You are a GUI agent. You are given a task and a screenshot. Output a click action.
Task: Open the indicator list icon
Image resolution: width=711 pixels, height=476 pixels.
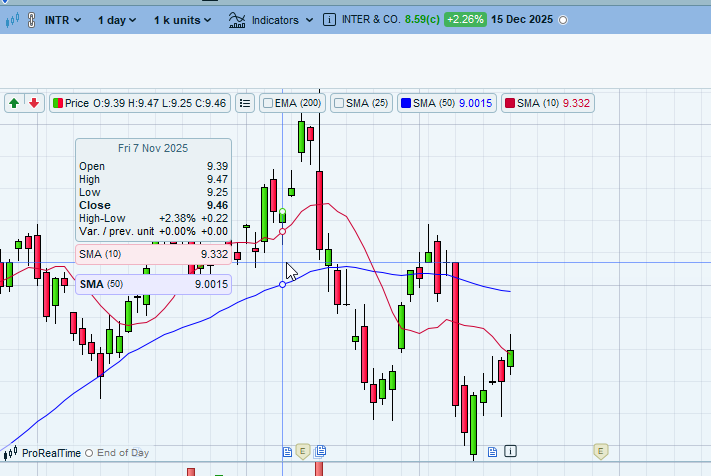pos(245,103)
